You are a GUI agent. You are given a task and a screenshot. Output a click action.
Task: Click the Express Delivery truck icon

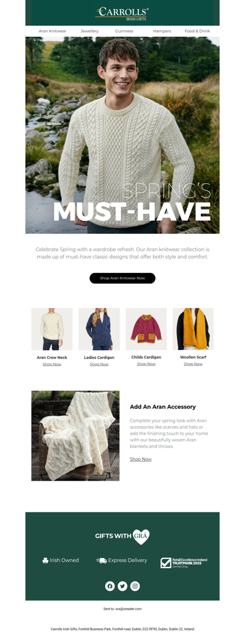pyautogui.click(x=102, y=560)
